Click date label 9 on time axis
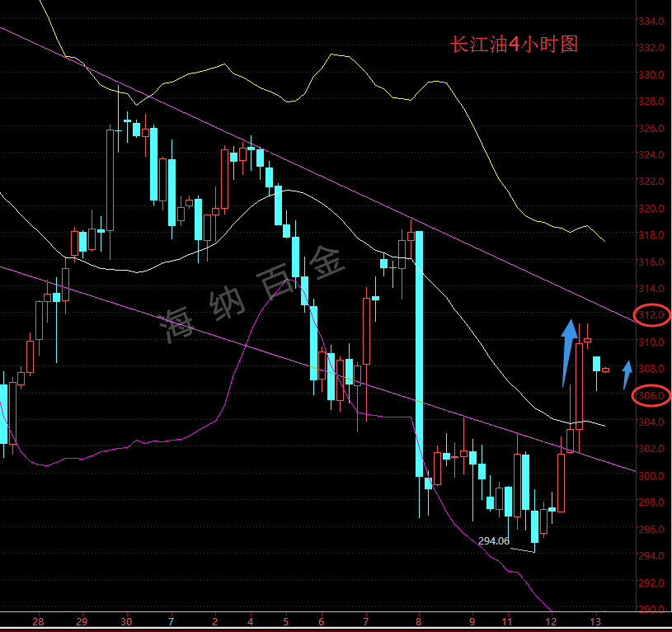 (472, 621)
